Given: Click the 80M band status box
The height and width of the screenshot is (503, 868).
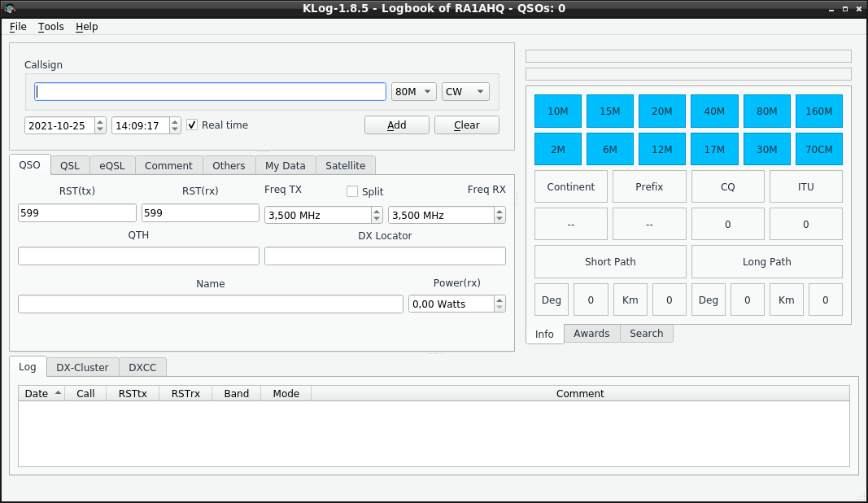Looking at the screenshot, I should click(x=766, y=111).
